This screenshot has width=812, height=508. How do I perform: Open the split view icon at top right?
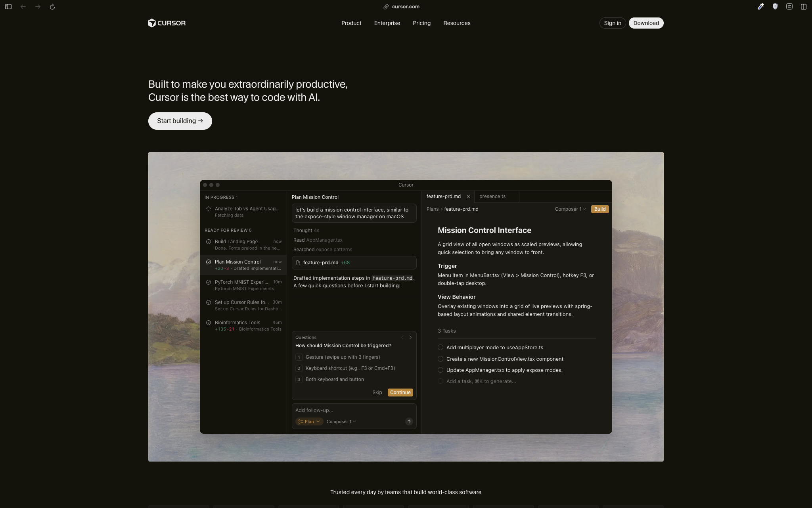803,7
